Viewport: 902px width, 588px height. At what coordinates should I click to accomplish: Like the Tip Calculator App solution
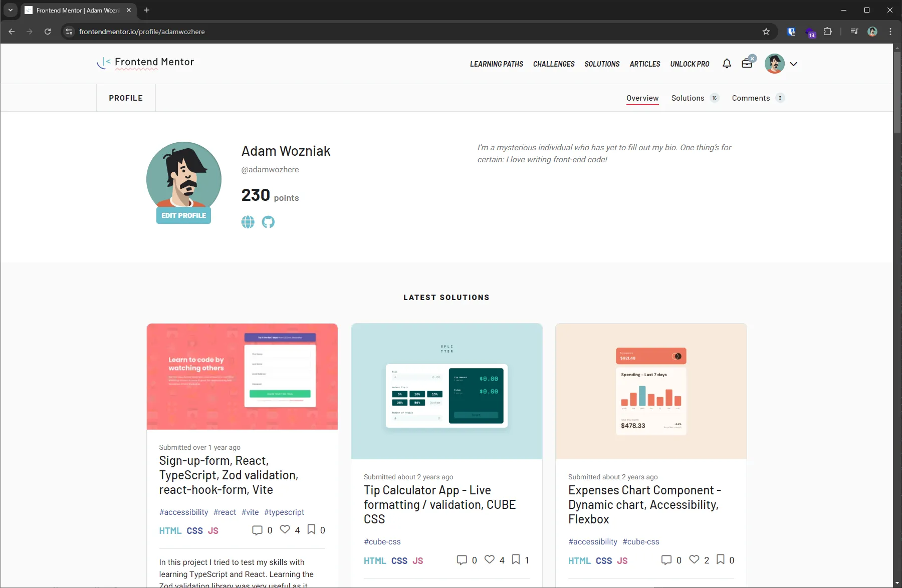[x=490, y=559]
